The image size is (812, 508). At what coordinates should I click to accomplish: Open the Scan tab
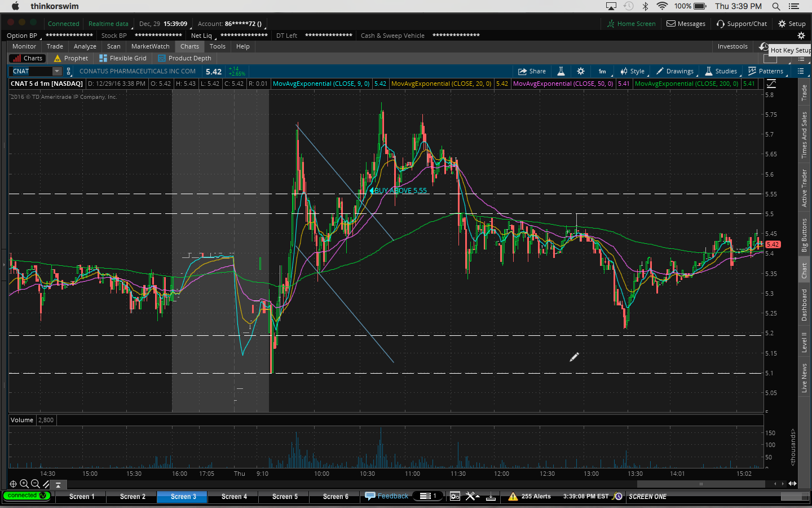(x=114, y=46)
